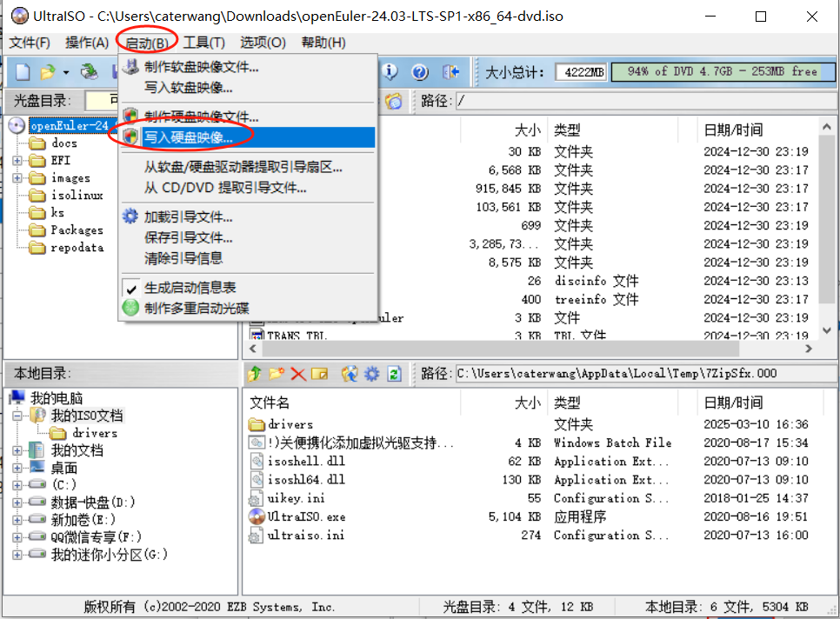Screen dimensions: 840x619
Task: Open the 选项(O) menu
Action: tap(263, 43)
